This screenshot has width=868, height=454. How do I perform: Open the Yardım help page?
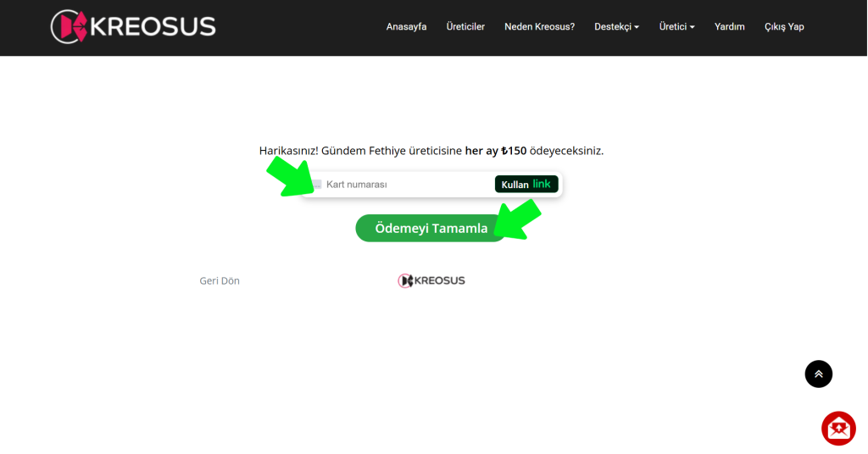729,27
